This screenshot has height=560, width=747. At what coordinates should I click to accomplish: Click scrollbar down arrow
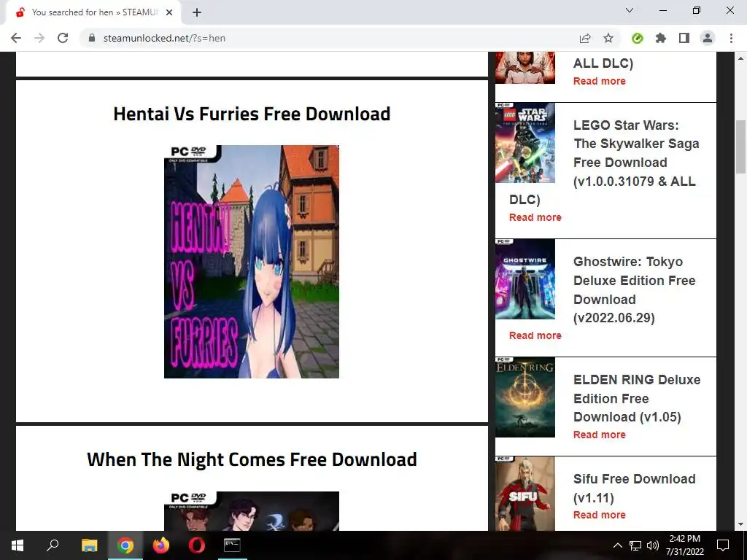point(740,524)
